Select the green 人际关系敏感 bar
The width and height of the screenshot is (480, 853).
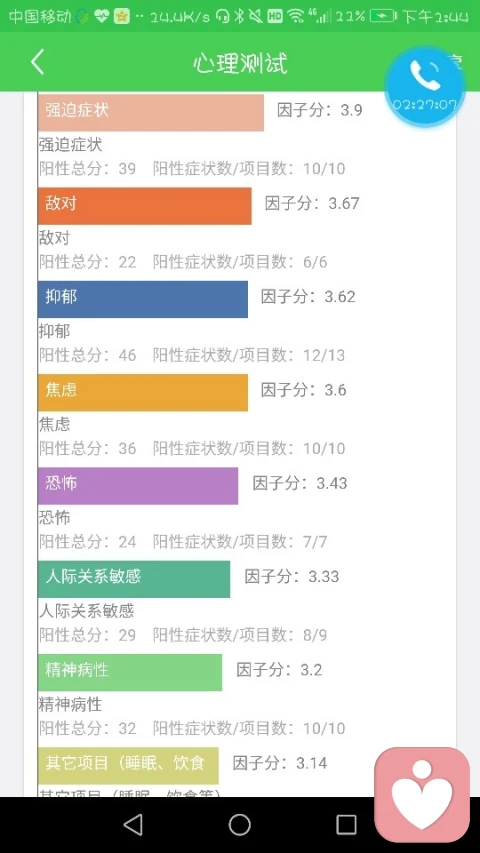(134, 579)
